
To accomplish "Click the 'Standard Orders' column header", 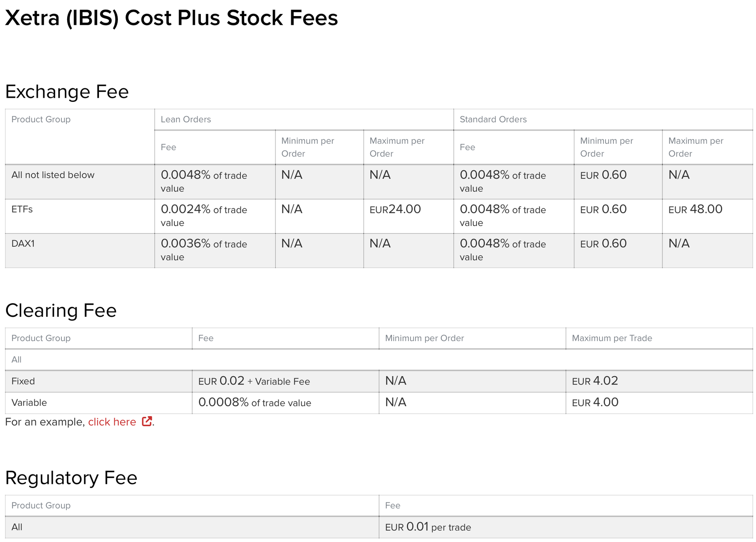I will [x=493, y=120].
